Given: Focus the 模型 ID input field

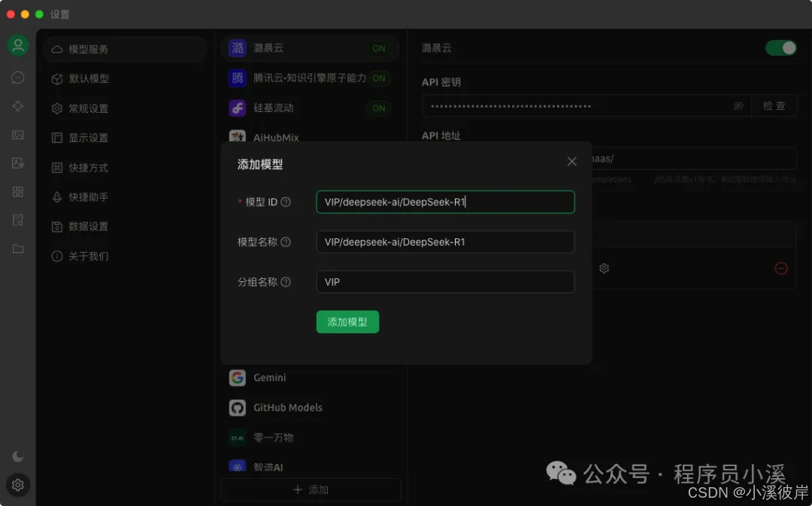Looking at the screenshot, I should [445, 202].
